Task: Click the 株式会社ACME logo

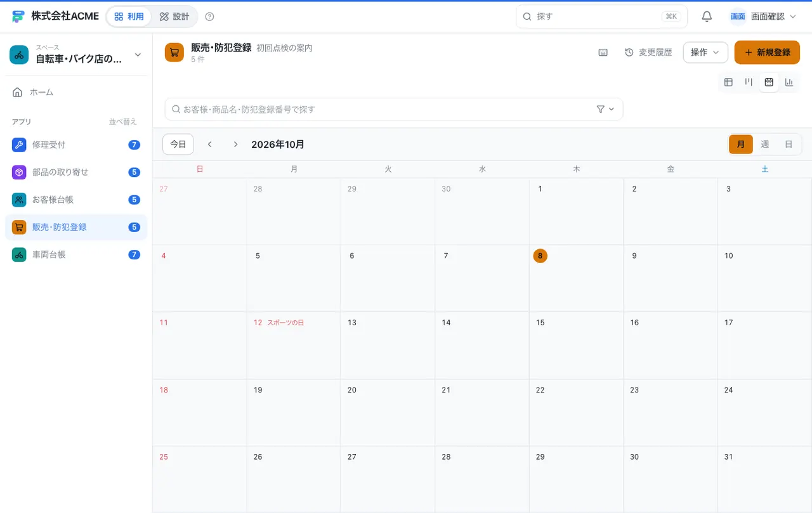Action: (18, 16)
